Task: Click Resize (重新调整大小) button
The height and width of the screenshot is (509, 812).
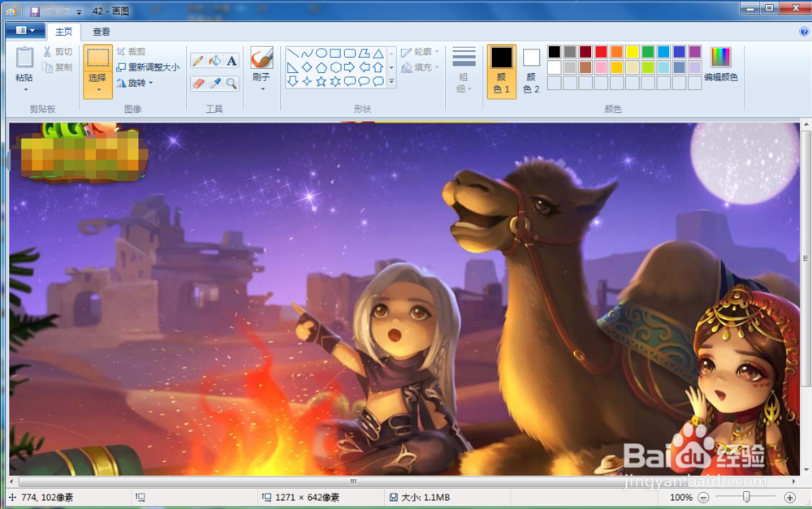Action: (x=148, y=67)
